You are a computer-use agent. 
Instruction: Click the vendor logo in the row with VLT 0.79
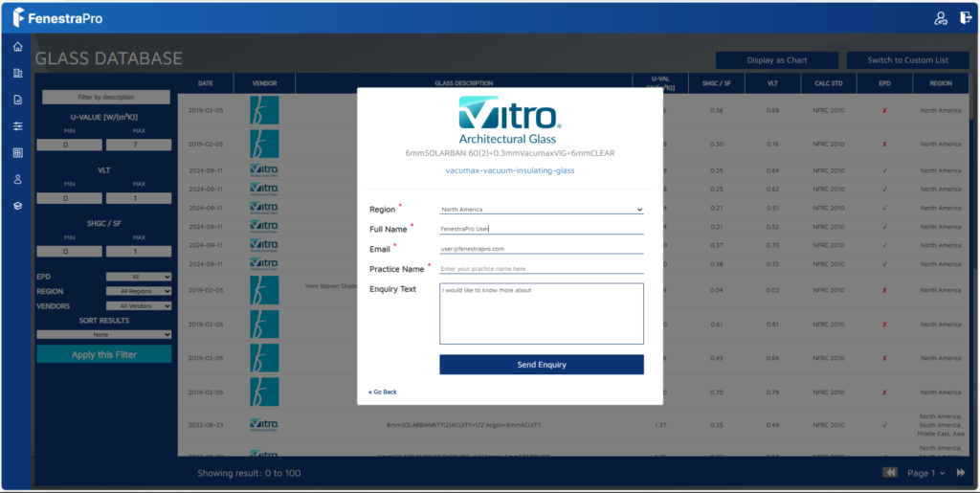(264, 392)
